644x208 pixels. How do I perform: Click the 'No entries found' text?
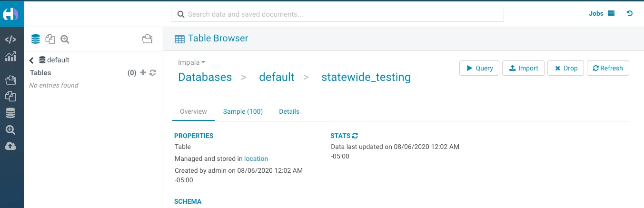pos(54,85)
